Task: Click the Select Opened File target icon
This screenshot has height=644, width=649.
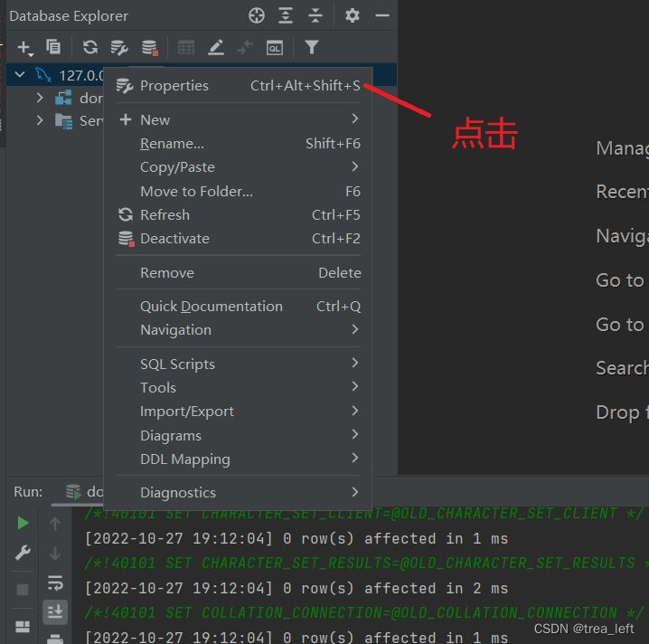Action: 257,15
